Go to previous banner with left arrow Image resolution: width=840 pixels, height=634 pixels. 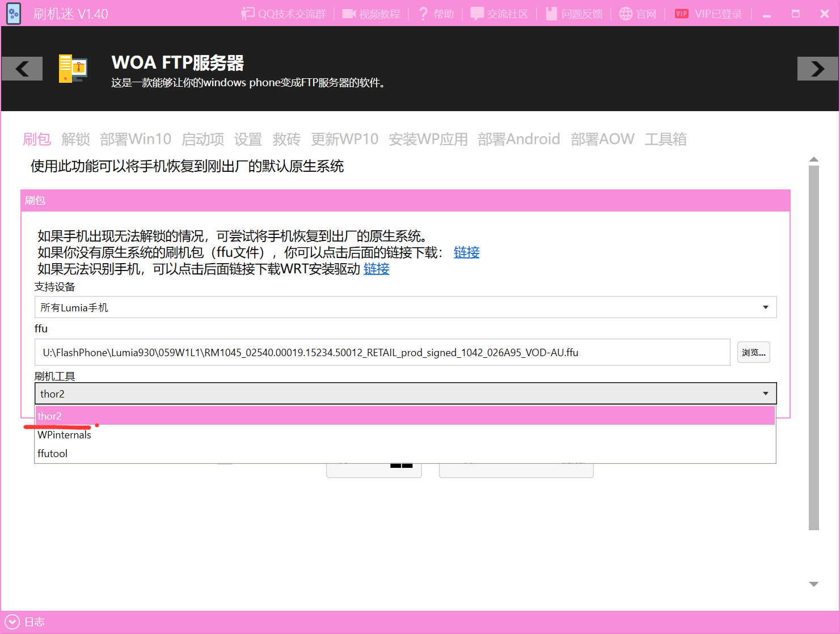[22, 69]
